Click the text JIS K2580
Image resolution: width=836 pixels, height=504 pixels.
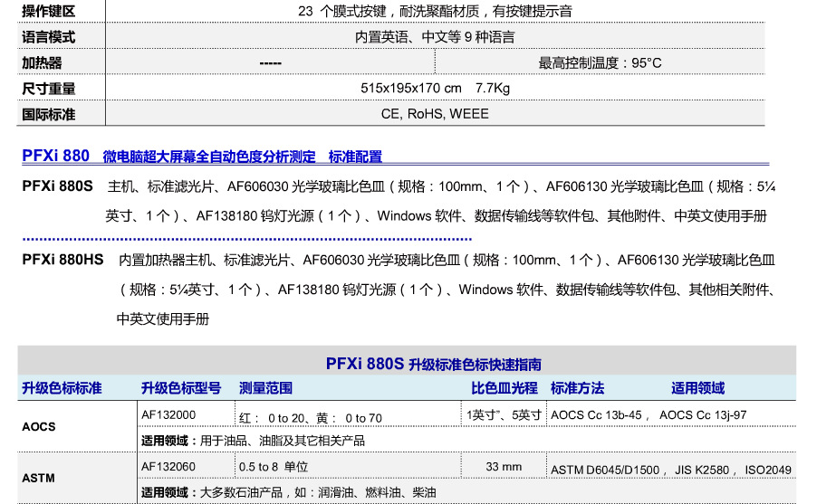pos(702,470)
